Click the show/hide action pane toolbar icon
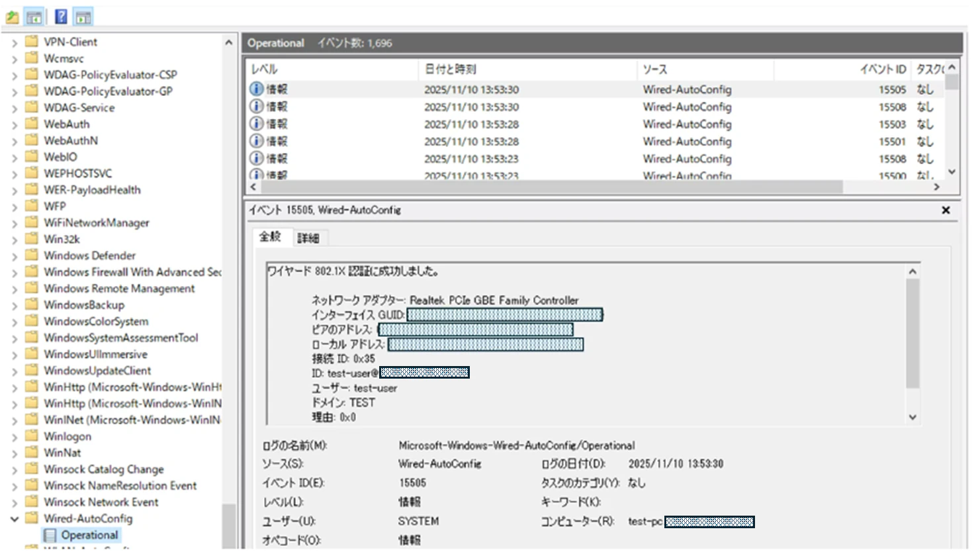This screenshot has height=558, width=980. click(x=83, y=17)
